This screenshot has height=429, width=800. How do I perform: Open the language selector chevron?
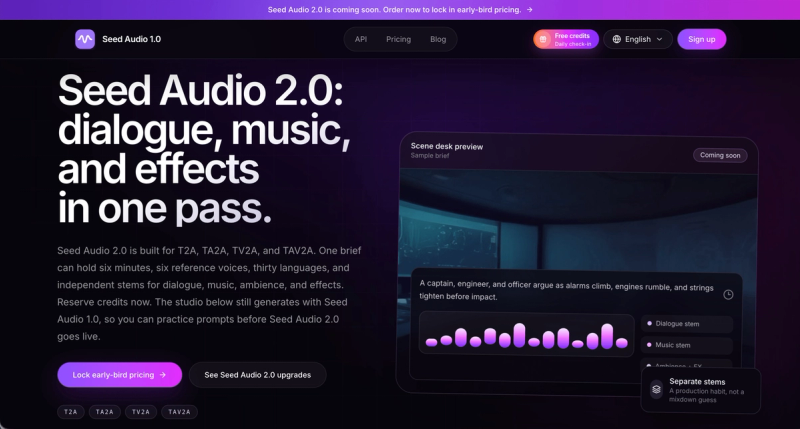coord(659,39)
